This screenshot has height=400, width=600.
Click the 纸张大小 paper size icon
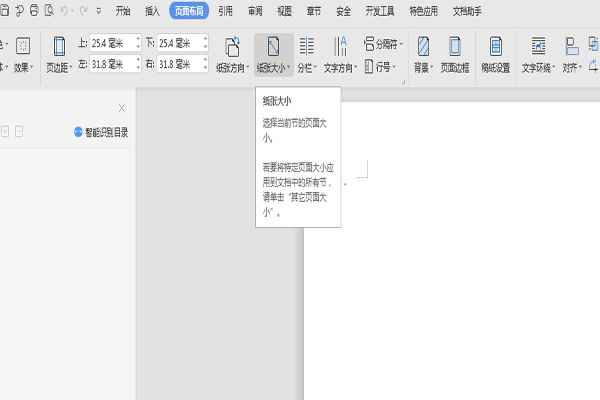pos(273,46)
